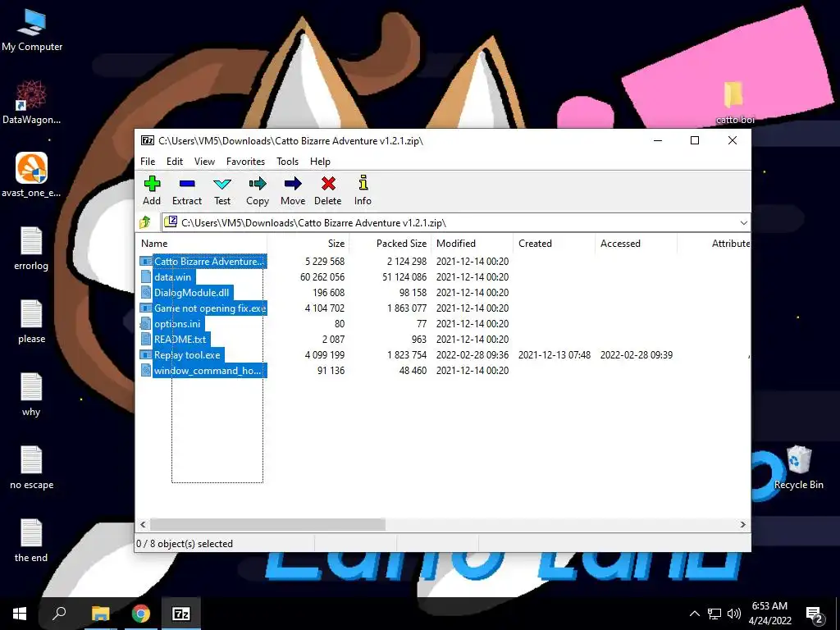Expand the address path dropdown
This screenshot has height=630, width=840.
(743, 222)
